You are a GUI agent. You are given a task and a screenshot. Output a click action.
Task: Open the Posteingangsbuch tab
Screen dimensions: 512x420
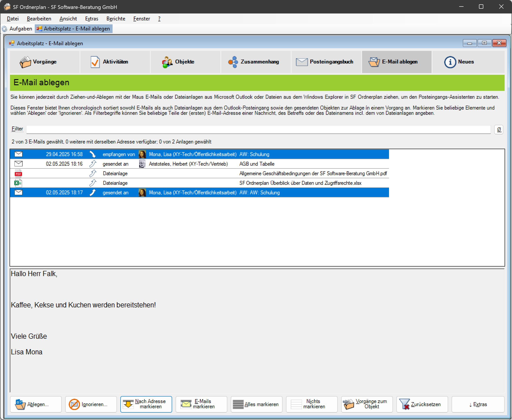[326, 62]
